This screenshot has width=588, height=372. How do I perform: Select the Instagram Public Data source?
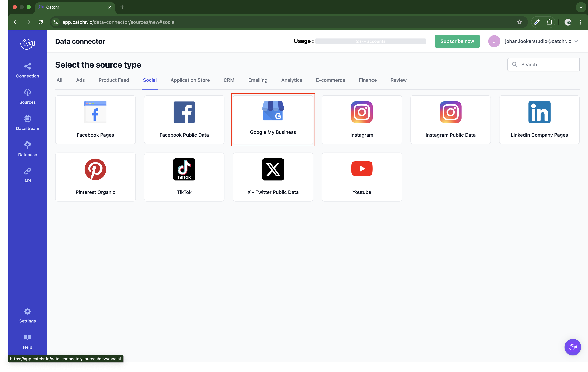[450, 120]
